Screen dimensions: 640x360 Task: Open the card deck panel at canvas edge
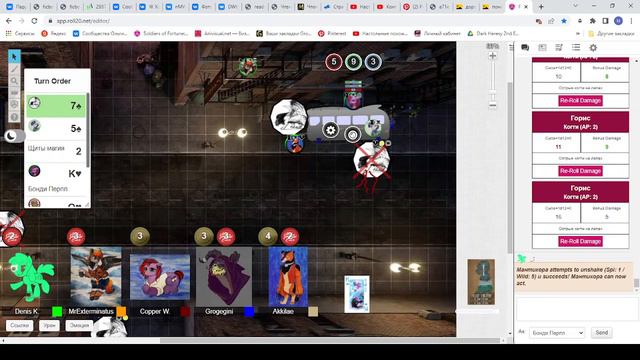[481, 282]
